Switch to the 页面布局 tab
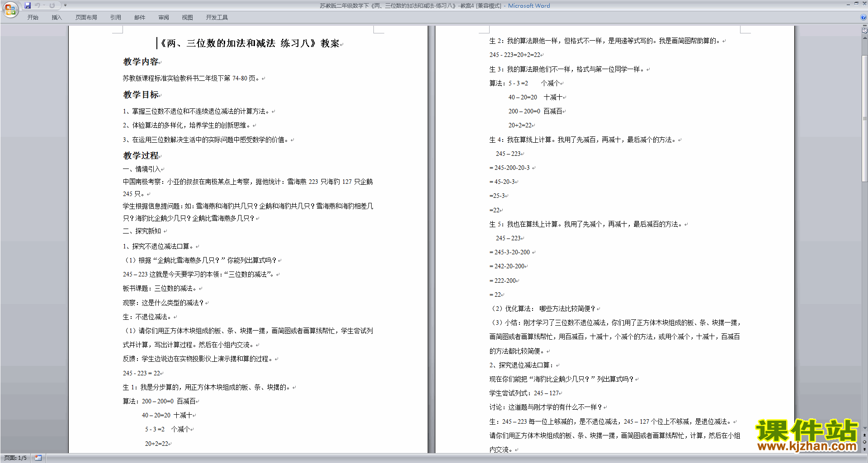868x463 pixels. coord(86,17)
